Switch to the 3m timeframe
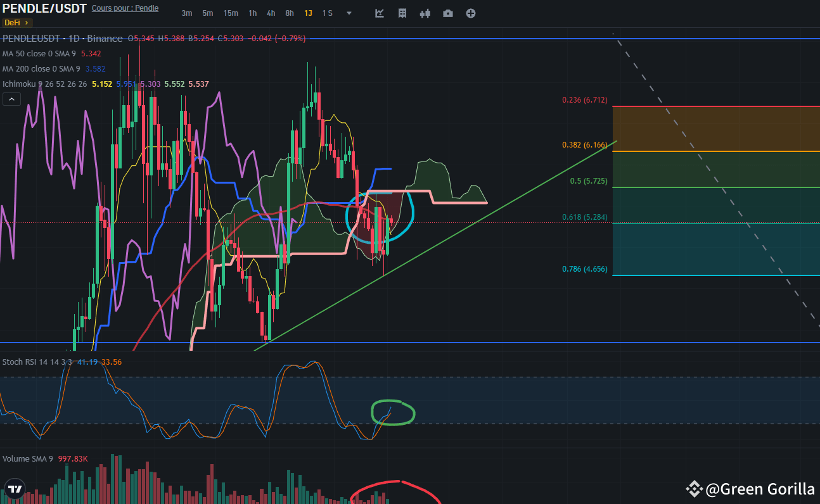 [187, 13]
